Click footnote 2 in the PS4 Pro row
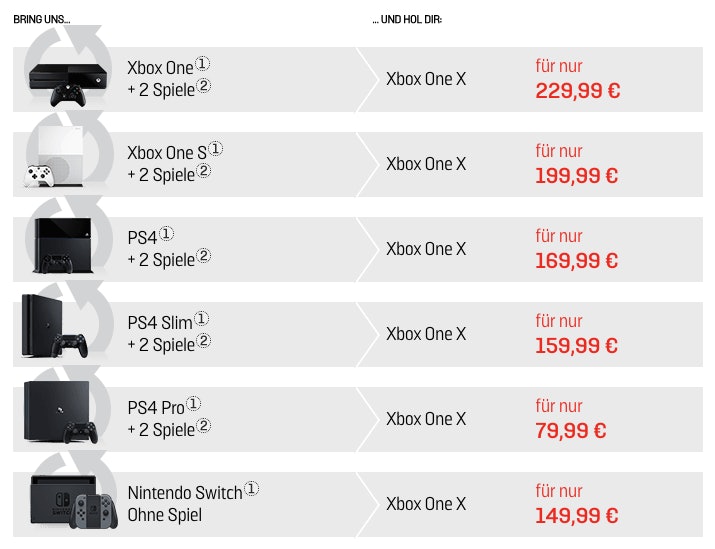 (x=204, y=426)
